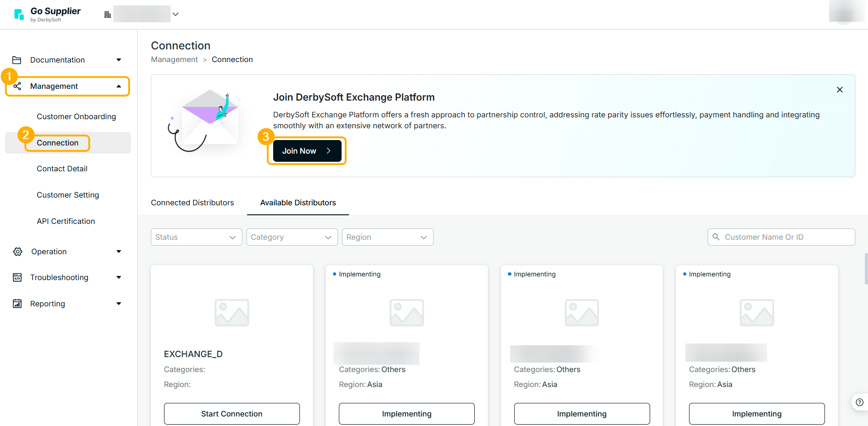Click the building icon beside account selector
The width and height of the screenshot is (868, 426).
tap(107, 15)
